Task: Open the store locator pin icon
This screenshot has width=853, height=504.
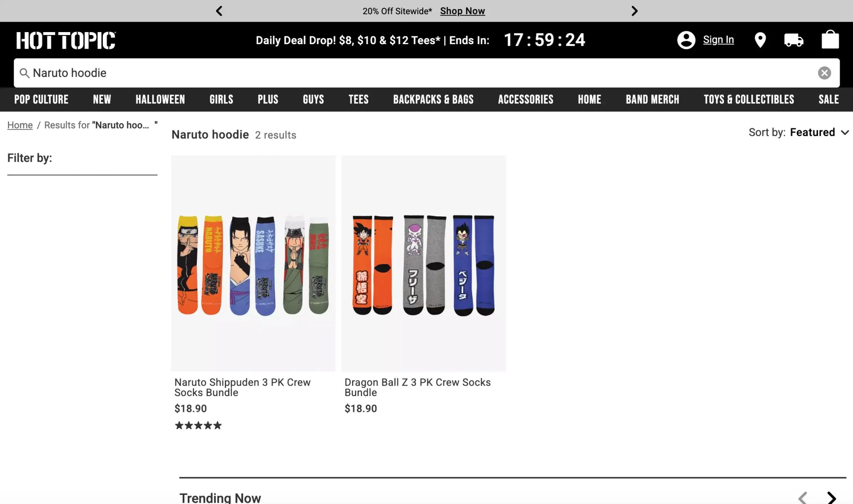Action: pos(760,40)
